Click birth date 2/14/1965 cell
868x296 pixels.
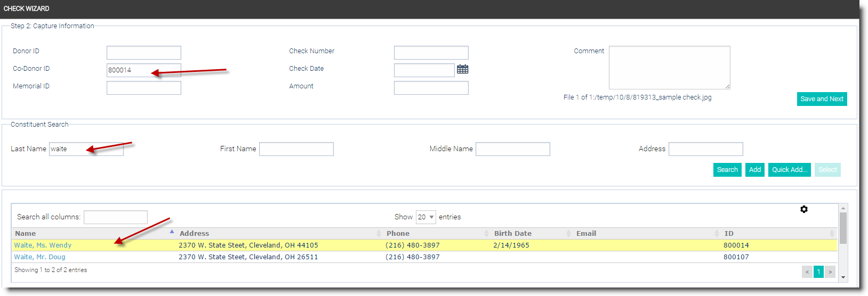tap(511, 245)
